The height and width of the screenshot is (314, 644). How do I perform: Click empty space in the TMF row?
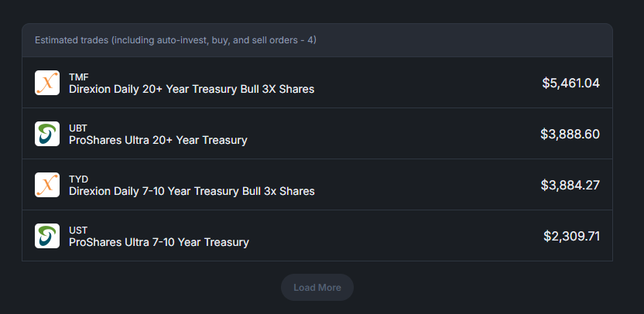click(427, 83)
